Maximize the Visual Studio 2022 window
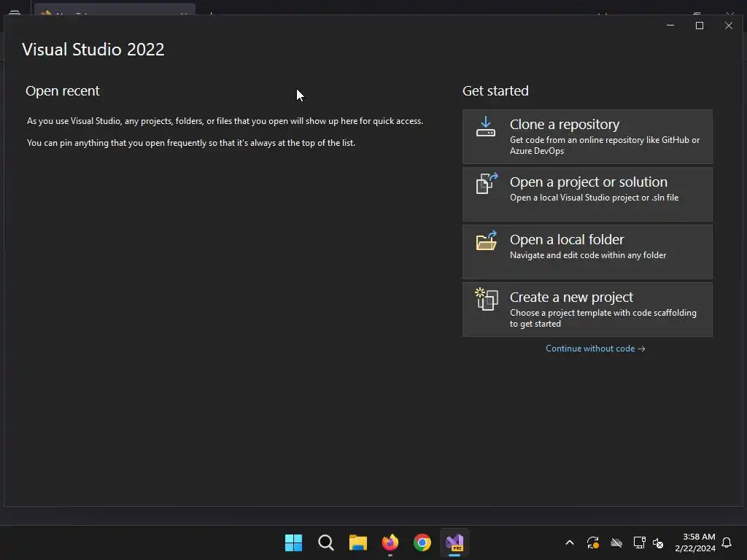 (700, 26)
